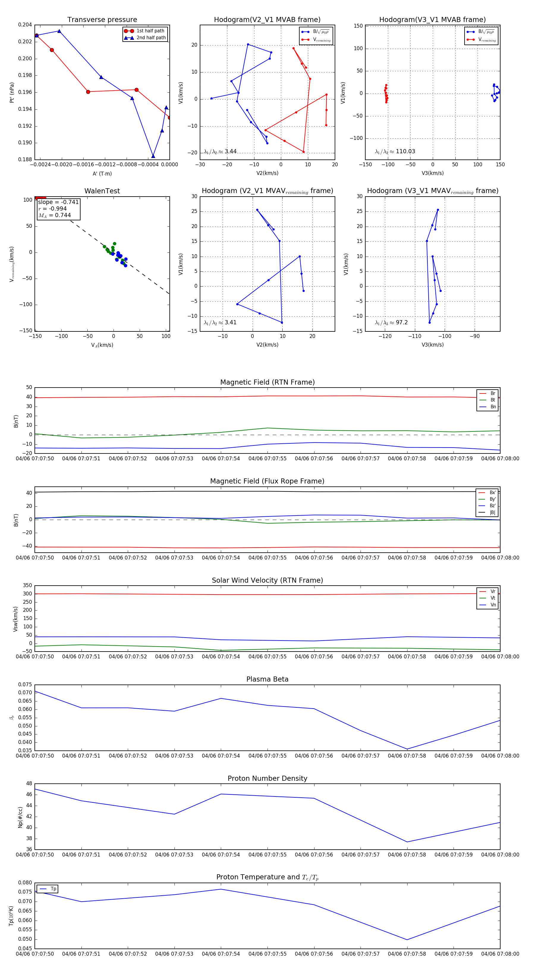
Task: Click the λ1/λ2 ≈ 3.44 annotation
Action: coord(220,151)
